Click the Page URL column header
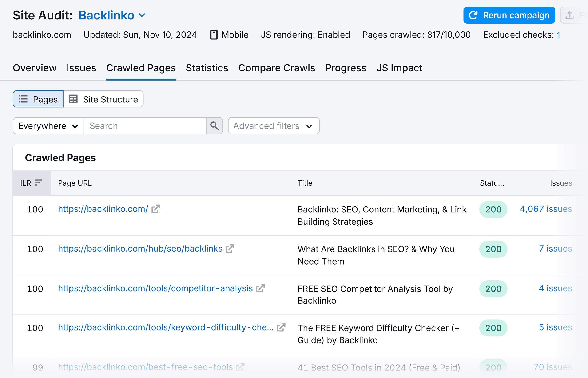 (75, 183)
